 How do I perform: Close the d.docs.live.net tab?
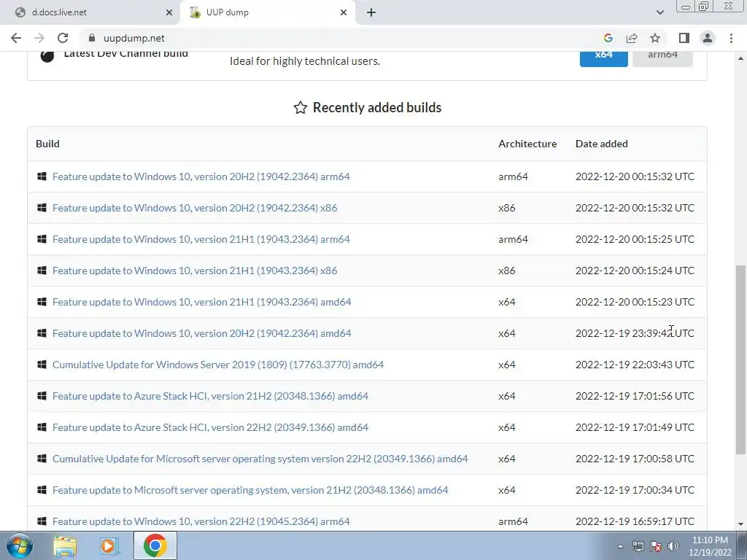click(169, 13)
